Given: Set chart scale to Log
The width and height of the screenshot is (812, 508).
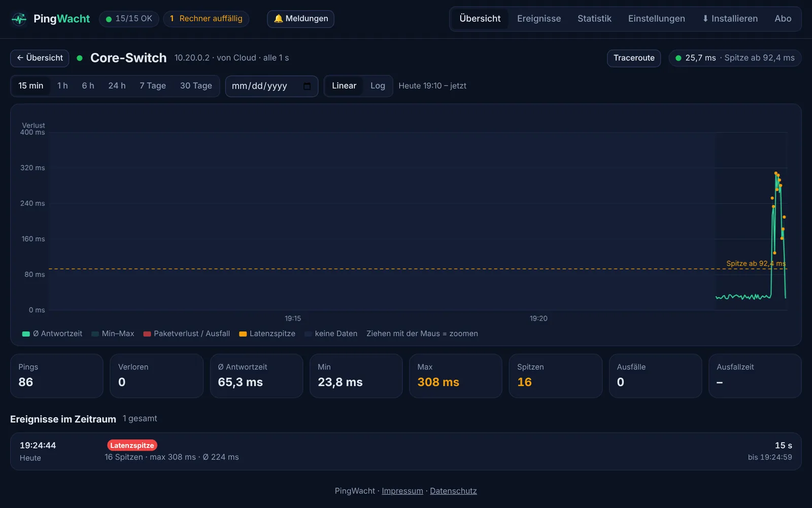Looking at the screenshot, I should pos(378,86).
